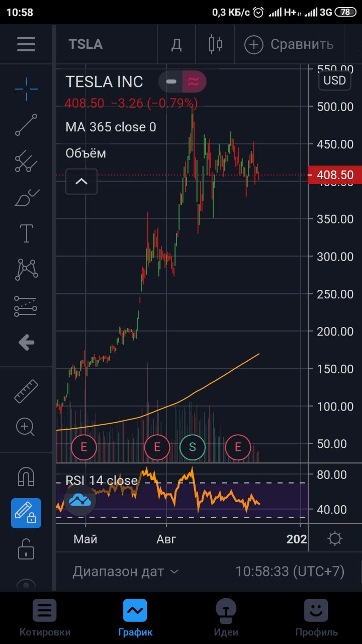
Task: Select the text annotation tool
Action: coord(26,233)
